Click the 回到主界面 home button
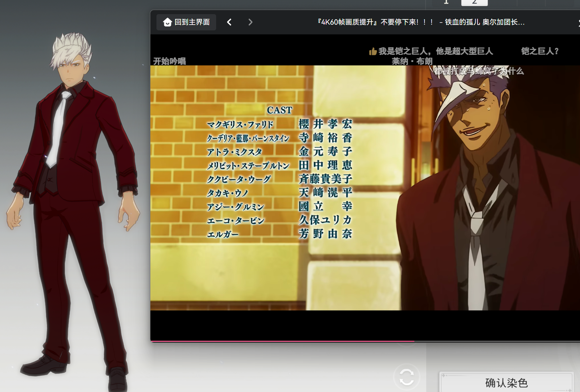 [186, 22]
